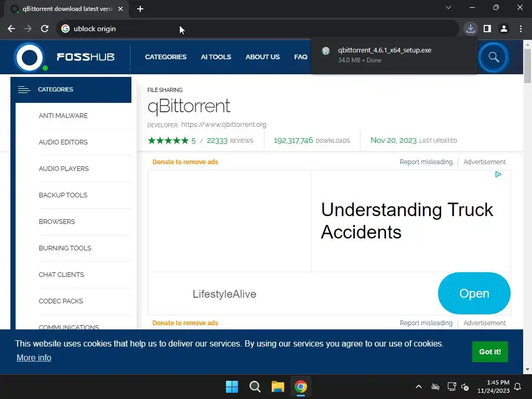The image size is (532, 399).
Task: Close the qBittorrent download tab
Action: [121, 9]
